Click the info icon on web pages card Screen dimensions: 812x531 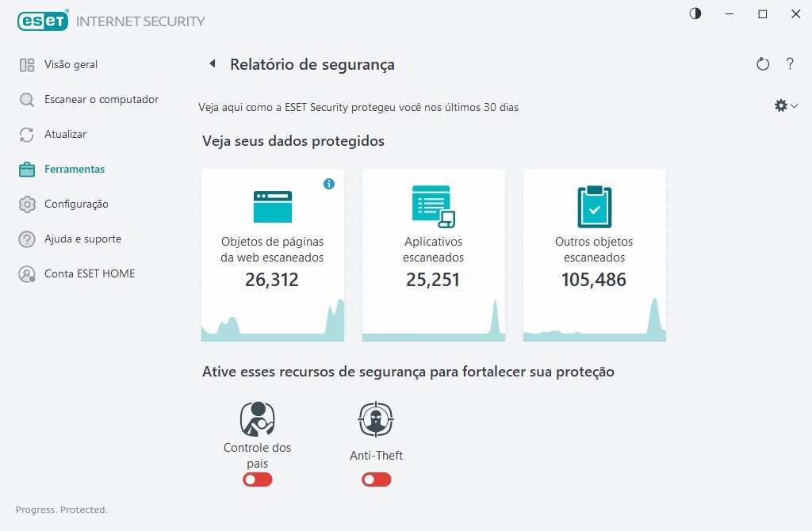[x=329, y=184]
